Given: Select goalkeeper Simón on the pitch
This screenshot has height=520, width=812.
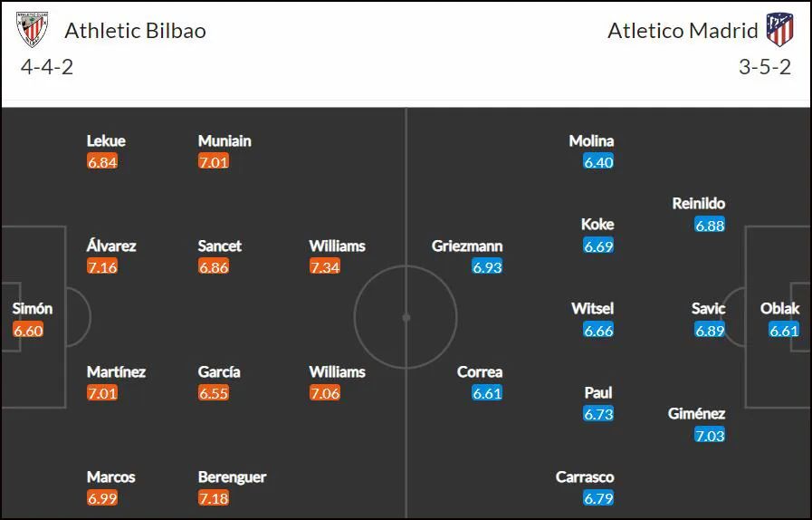Looking at the screenshot, I should pyautogui.click(x=32, y=309).
